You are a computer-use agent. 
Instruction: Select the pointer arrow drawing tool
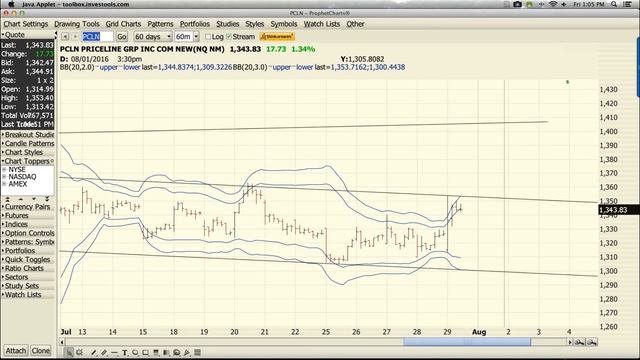coord(69,352)
